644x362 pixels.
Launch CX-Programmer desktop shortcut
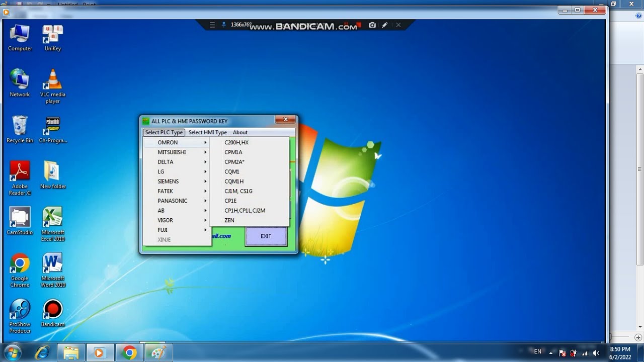(x=52, y=130)
